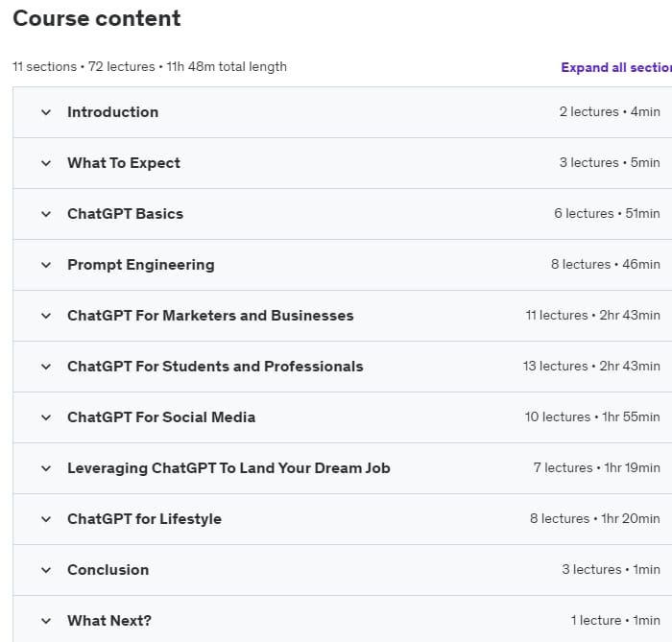672x642 pixels.
Task: Click '2 lectures • 4min' text
Action: click(610, 111)
